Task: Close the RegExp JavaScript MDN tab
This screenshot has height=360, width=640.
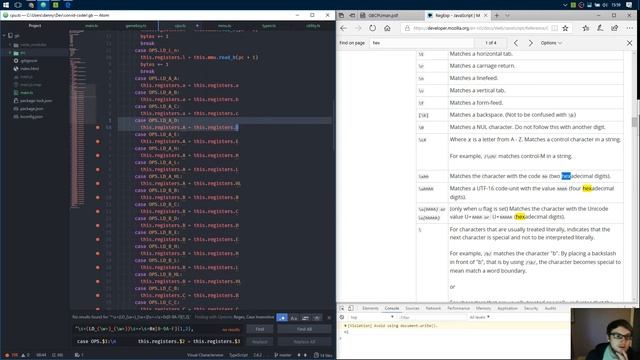Action: pos(486,16)
